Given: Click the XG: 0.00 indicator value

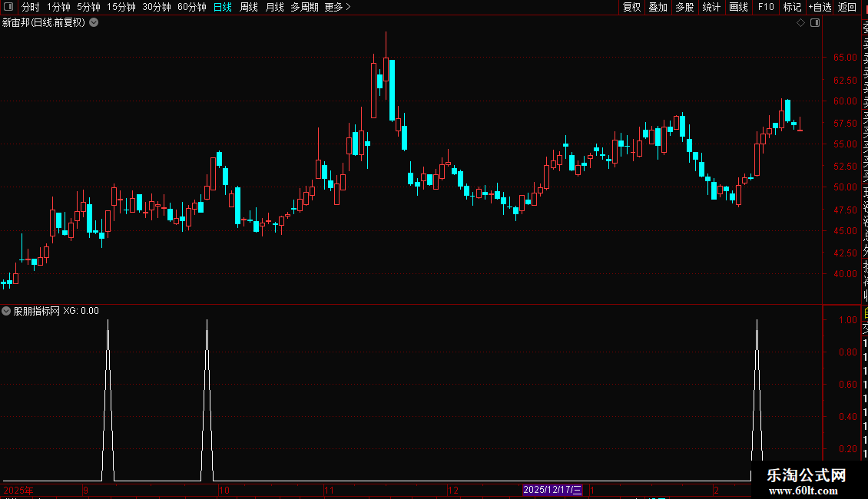Looking at the screenshot, I should click(81, 311).
